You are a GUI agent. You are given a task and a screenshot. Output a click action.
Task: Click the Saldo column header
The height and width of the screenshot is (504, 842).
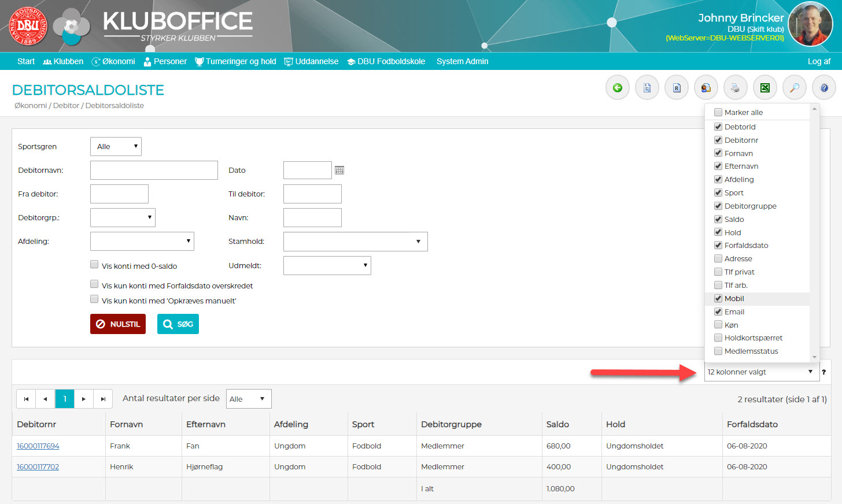point(558,424)
